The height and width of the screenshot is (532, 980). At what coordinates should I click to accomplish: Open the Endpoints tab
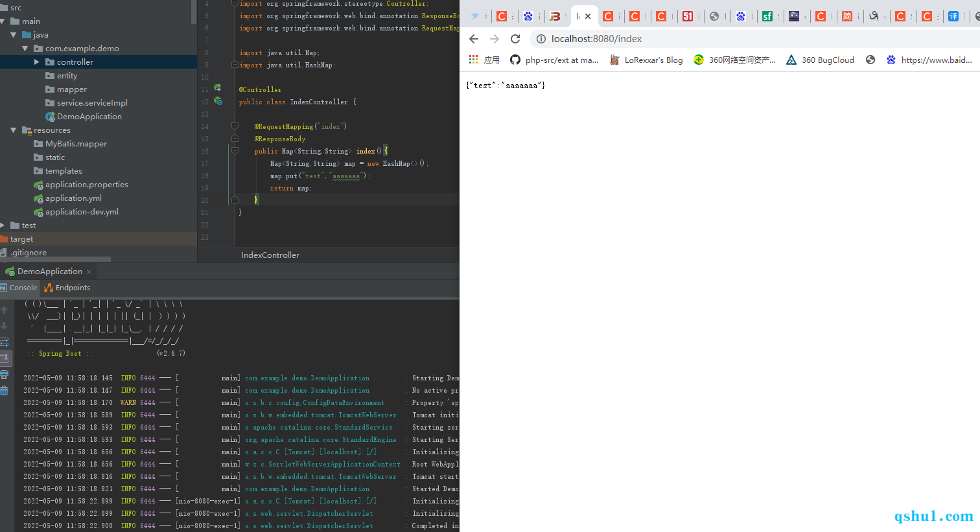(x=67, y=288)
